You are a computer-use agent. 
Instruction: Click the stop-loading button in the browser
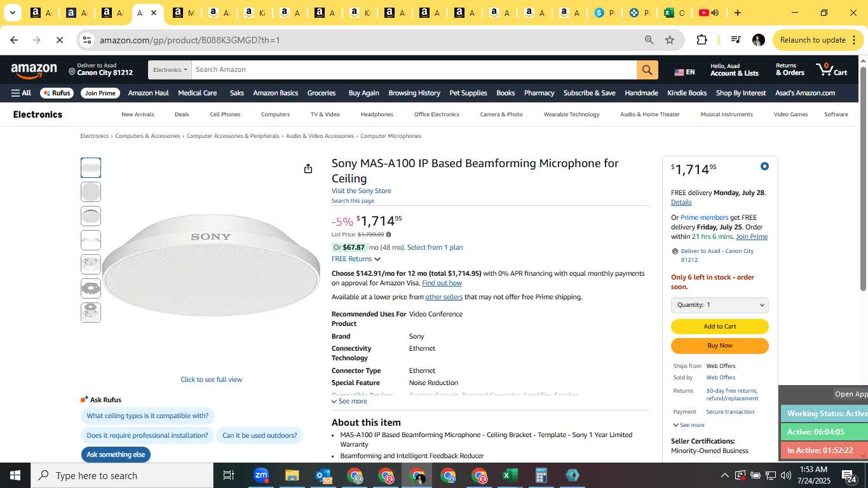(59, 40)
